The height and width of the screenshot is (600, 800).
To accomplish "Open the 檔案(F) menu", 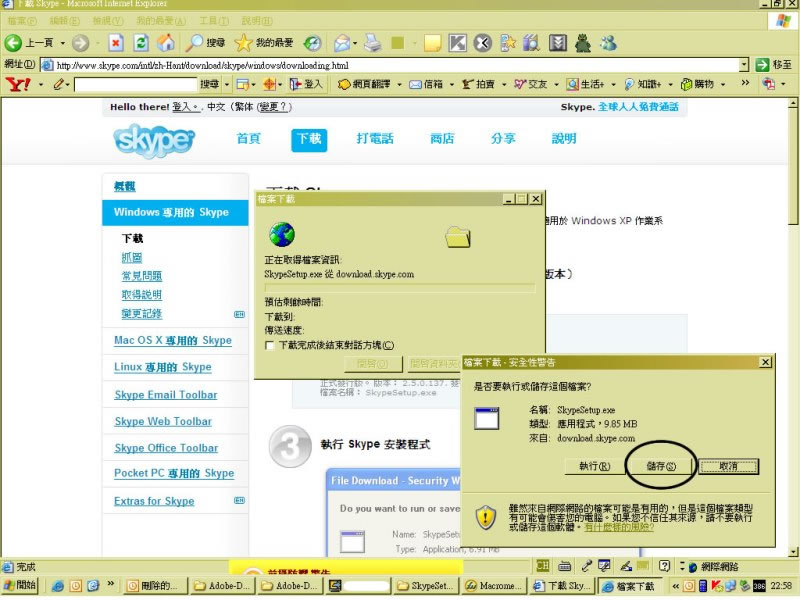I will (x=22, y=21).
